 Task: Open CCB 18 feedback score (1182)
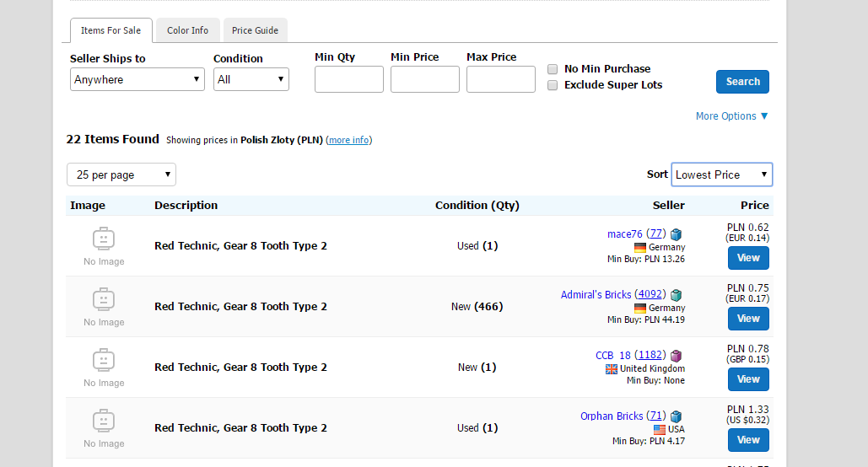pyautogui.click(x=650, y=355)
